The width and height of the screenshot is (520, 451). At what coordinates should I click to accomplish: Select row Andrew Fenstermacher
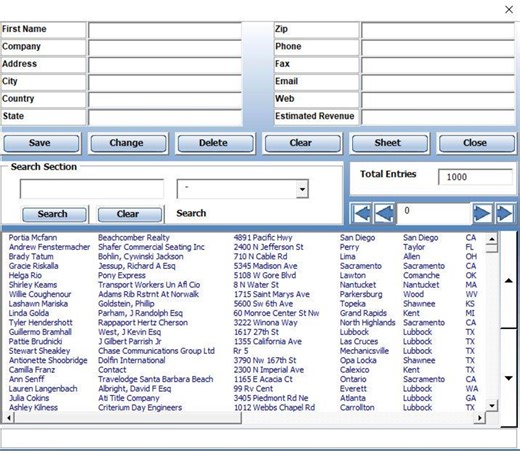pos(245,247)
